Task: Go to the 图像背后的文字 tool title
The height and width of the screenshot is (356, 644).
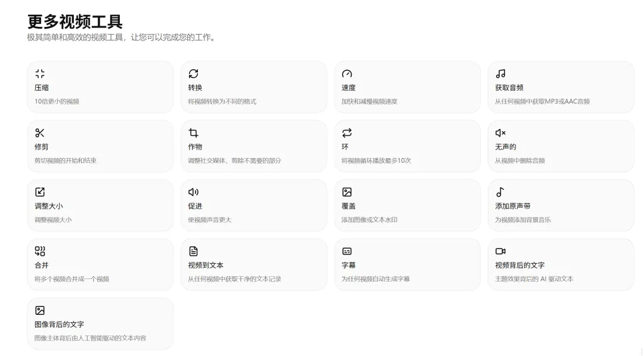Action: 59,324
